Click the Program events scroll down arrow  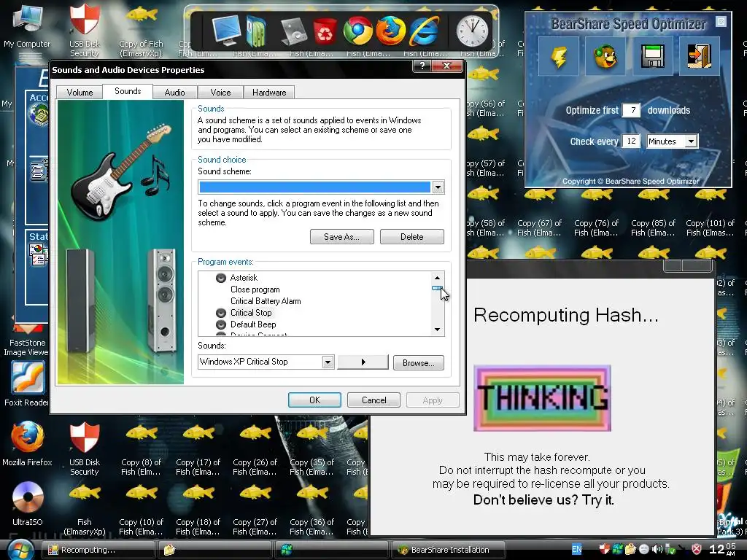(438, 330)
